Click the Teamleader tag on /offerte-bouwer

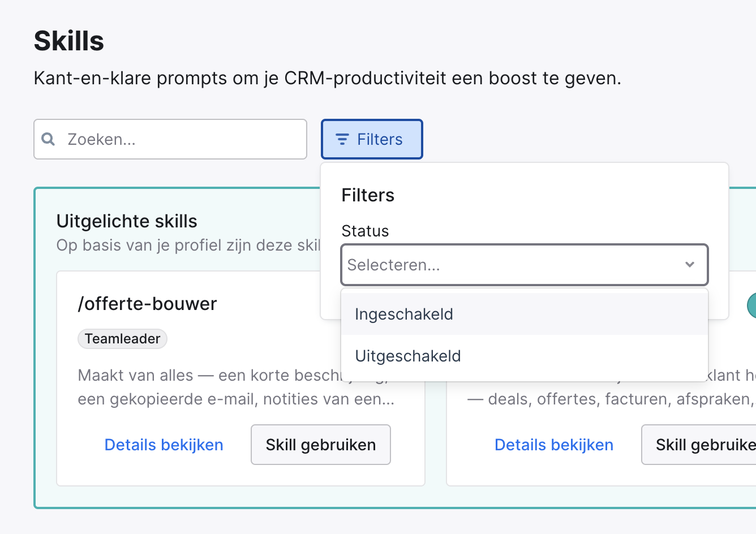pos(122,339)
